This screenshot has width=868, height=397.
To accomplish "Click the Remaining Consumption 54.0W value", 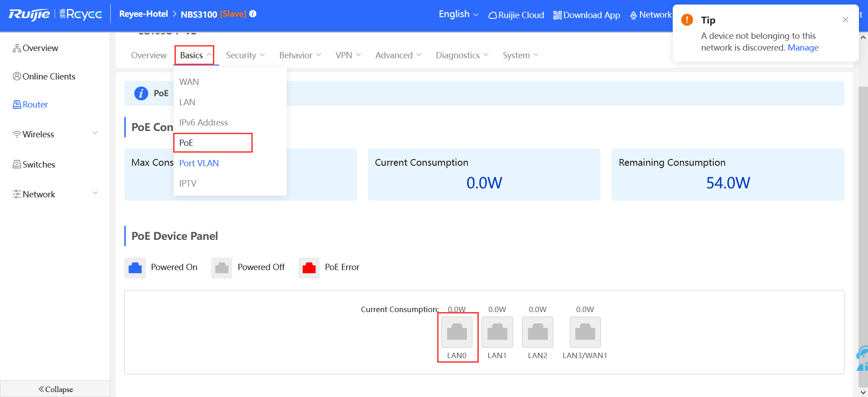I will 728,183.
